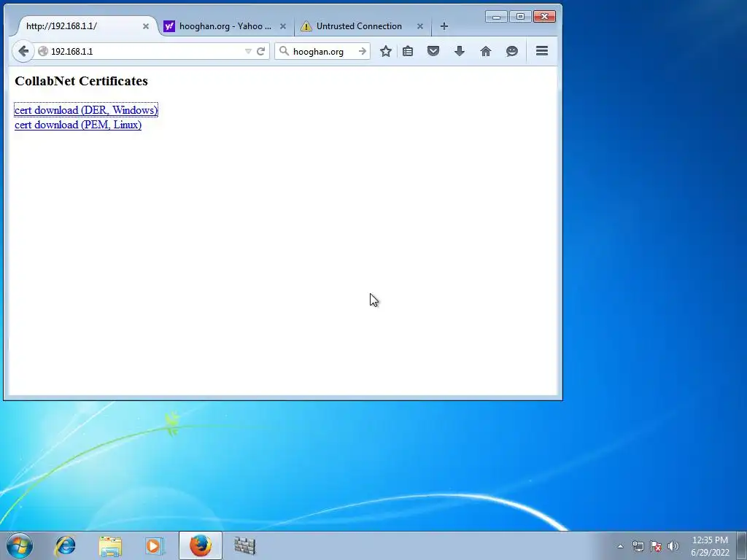The image size is (747, 560).
Task: Close the Firefox window
Action: pos(544,17)
